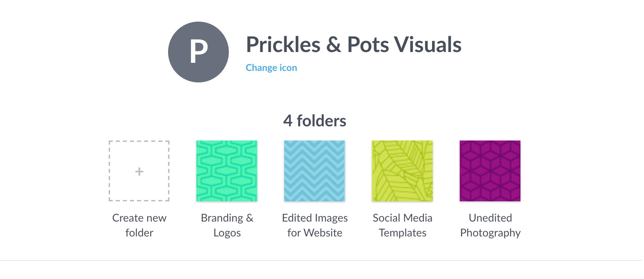This screenshot has height=279, width=644.
Task: Click the 'Create new folder' label
Action: coord(139,225)
